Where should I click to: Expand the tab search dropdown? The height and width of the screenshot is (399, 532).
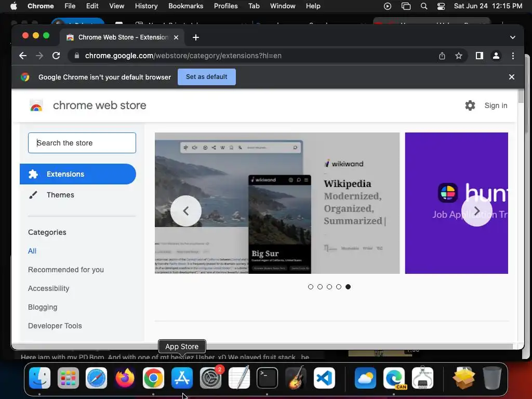513,37
